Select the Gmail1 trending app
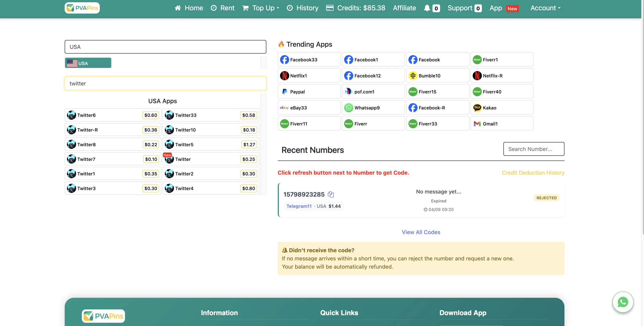644x326 pixels. tap(502, 124)
